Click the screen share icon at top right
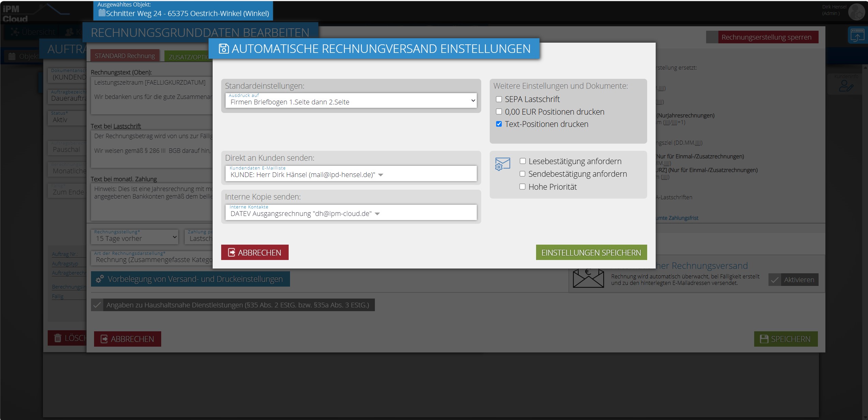This screenshot has height=420, width=868. click(857, 35)
